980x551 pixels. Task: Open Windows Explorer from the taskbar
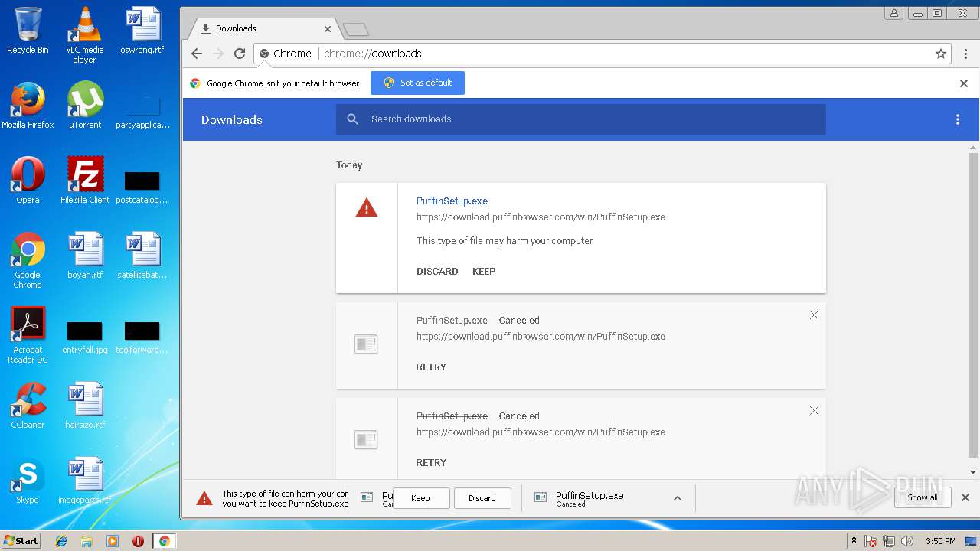coord(87,541)
